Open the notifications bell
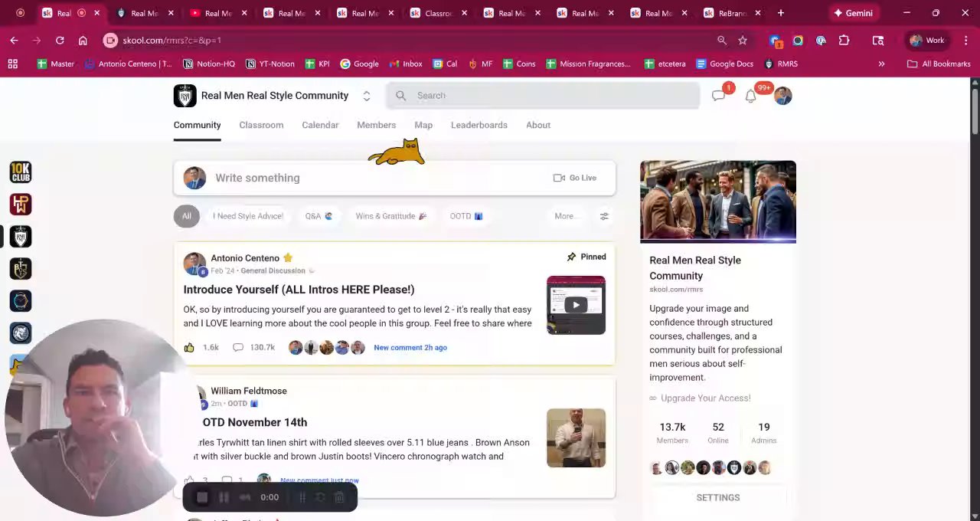The image size is (980, 521). pyautogui.click(x=751, y=96)
